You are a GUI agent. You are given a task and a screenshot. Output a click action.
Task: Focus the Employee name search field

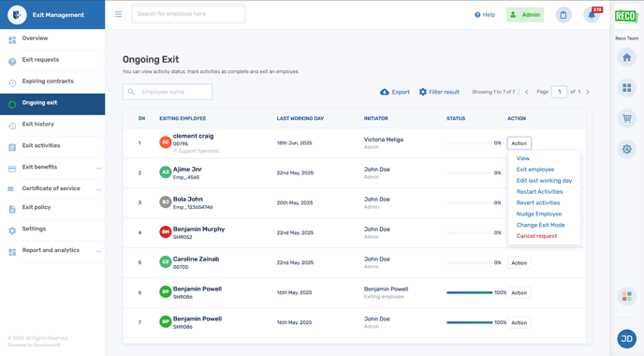coord(168,92)
